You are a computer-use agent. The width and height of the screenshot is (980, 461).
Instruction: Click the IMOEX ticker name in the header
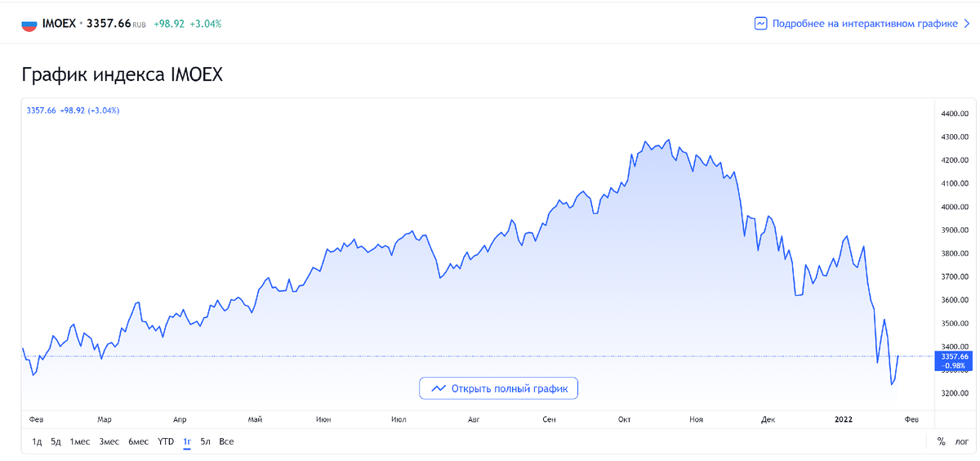point(58,24)
